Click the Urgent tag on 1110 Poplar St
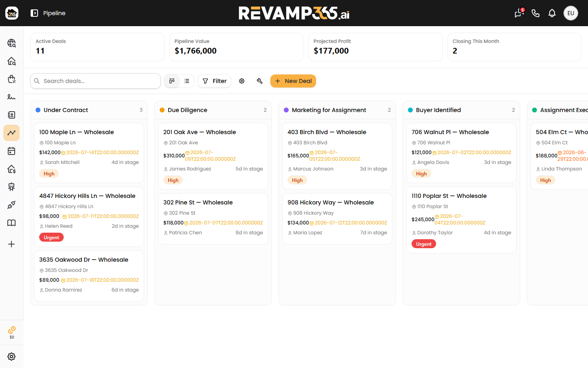The image size is (588, 368). 424,244
